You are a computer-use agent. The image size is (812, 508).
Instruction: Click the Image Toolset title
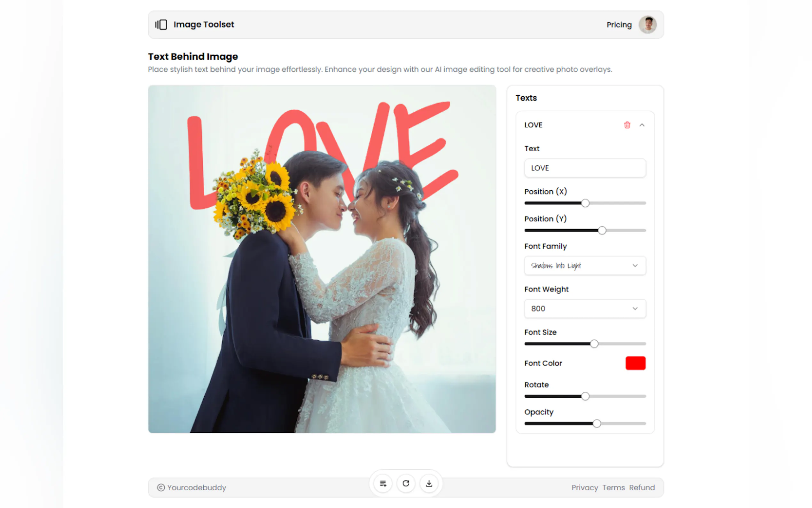[203, 25]
